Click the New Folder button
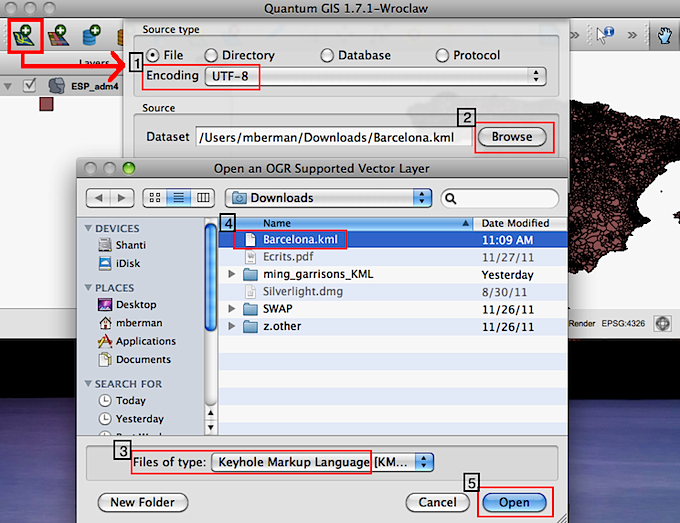 [143, 503]
